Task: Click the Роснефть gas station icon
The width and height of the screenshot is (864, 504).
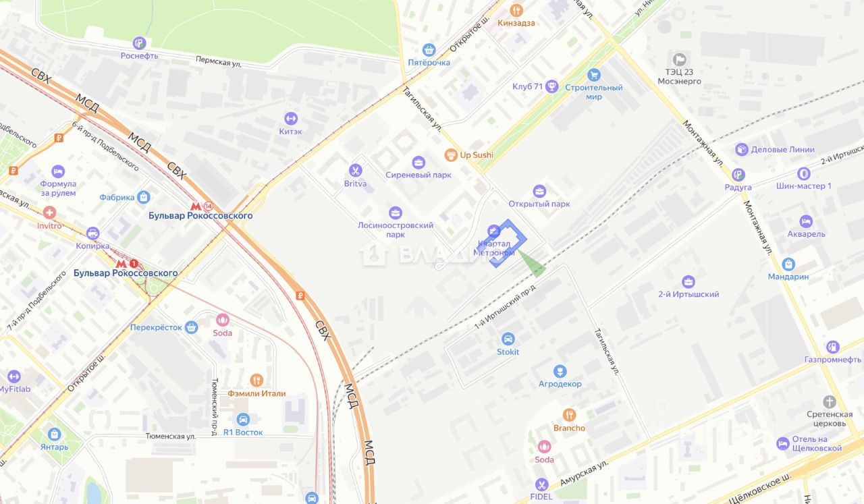Action: pos(139,43)
